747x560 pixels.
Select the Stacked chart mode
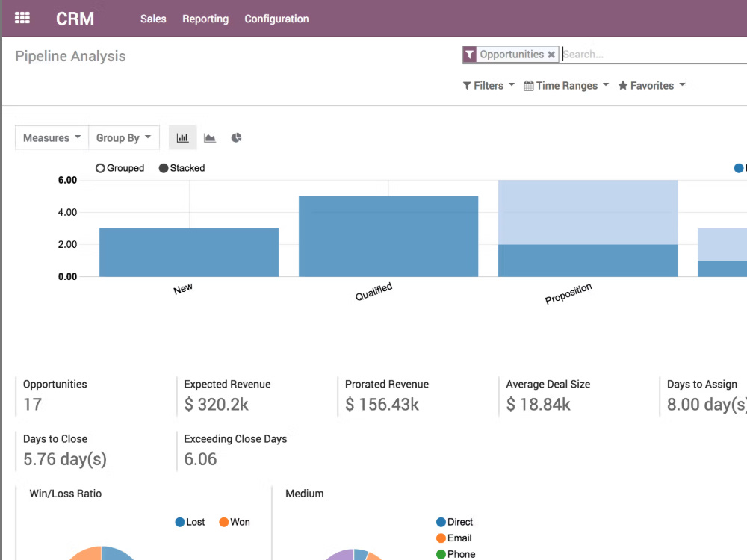click(182, 168)
